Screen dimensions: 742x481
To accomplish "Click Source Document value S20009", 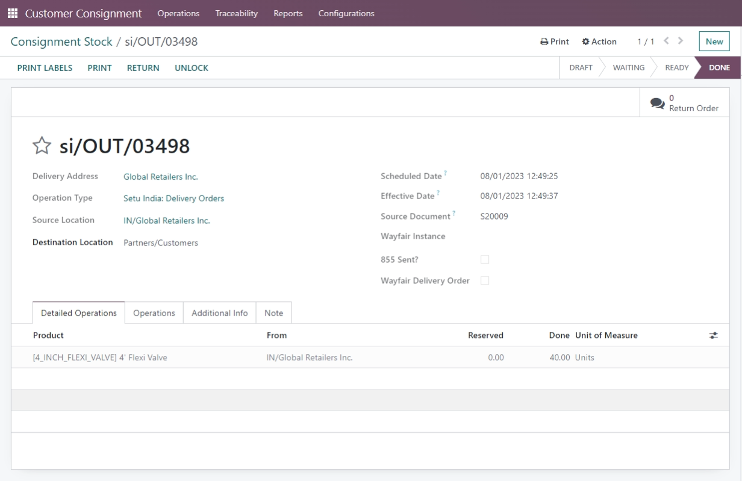I will click(x=494, y=216).
